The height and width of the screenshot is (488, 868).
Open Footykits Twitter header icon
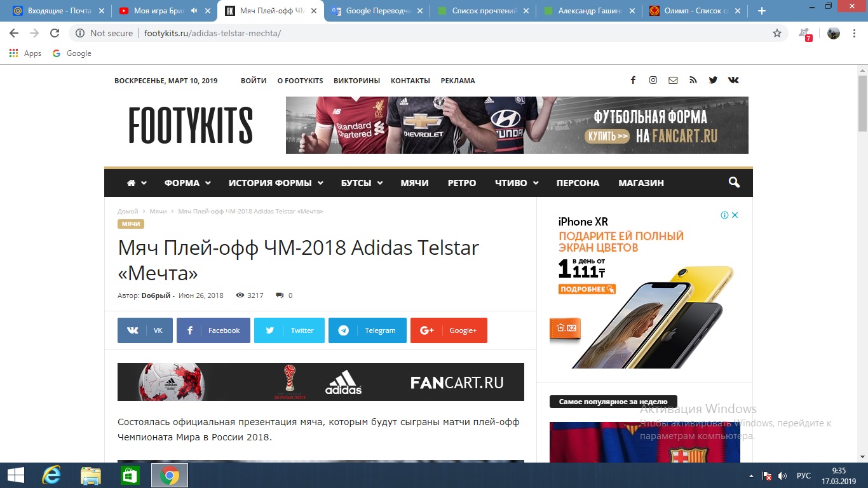(713, 80)
